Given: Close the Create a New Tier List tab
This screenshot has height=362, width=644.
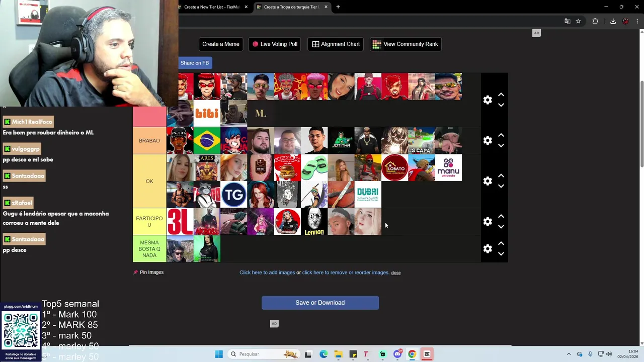Looking at the screenshot, I should (246, 7).
